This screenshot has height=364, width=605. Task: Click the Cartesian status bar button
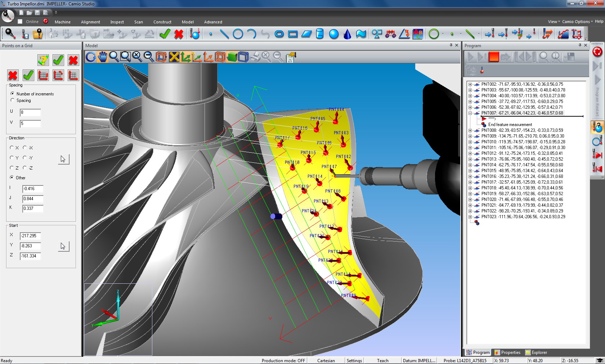tap(326, 360)
